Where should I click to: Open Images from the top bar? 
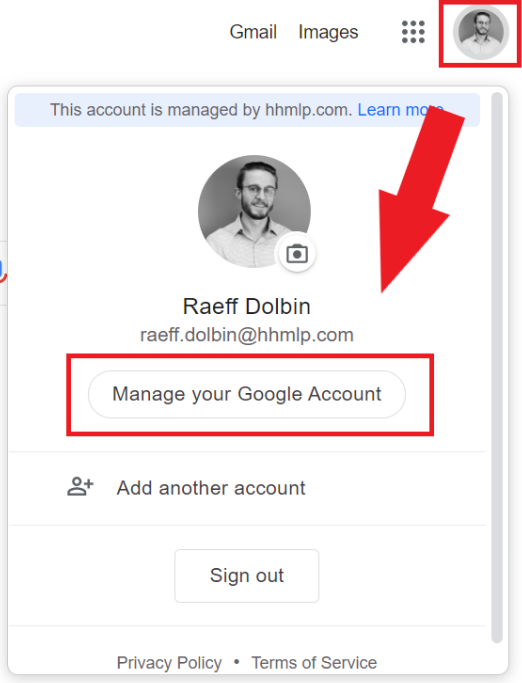(328, 32)
